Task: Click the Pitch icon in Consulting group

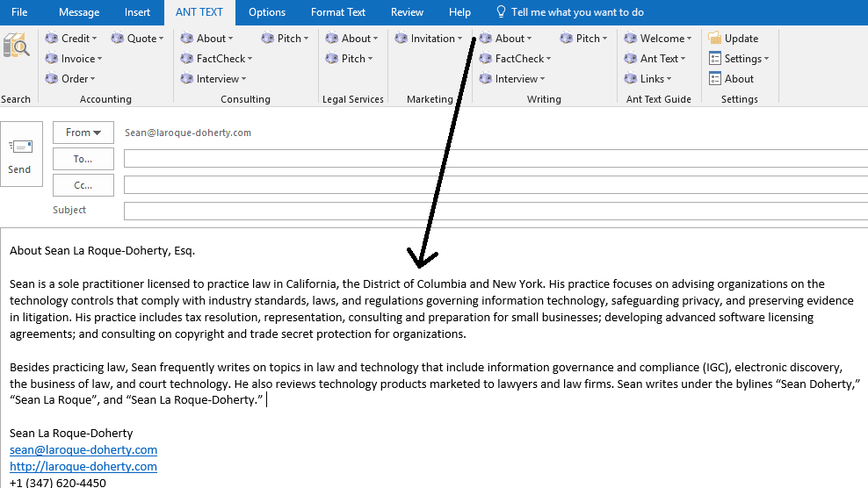Action: click(267, 38)
